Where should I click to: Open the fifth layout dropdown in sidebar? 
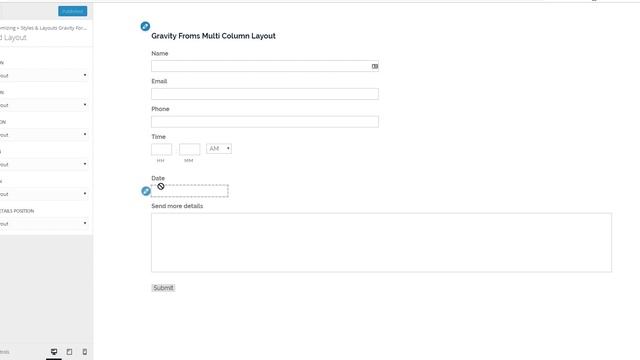(44, 194)
